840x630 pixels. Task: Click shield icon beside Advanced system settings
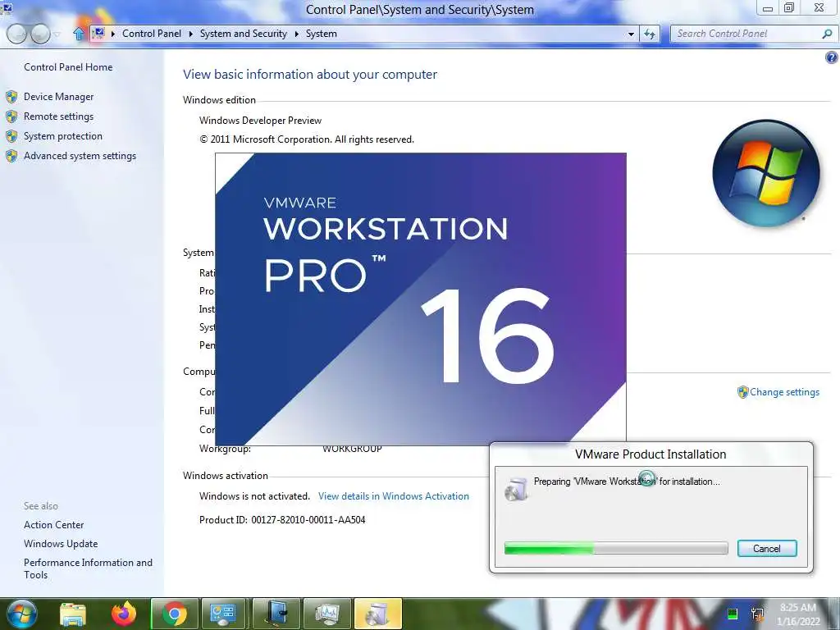click(x=11, y=156)
